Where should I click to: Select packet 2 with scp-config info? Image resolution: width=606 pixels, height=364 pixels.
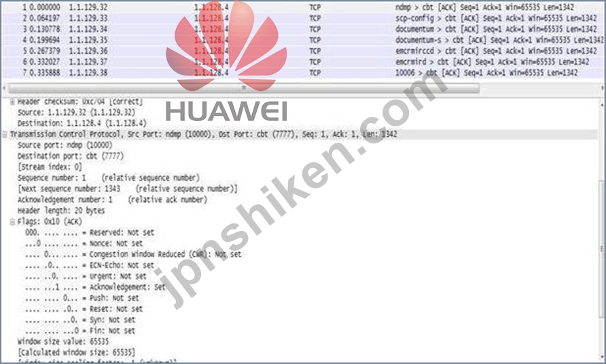(303, 18)
